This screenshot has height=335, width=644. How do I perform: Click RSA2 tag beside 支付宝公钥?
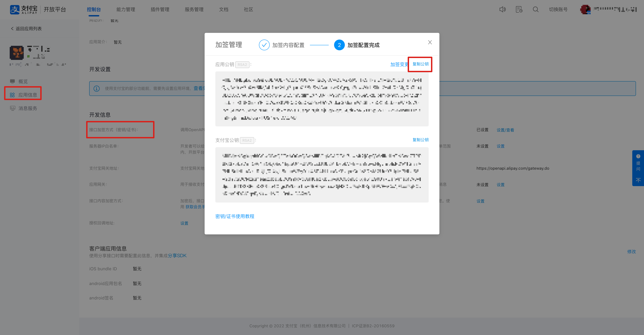tap(247, 141)
